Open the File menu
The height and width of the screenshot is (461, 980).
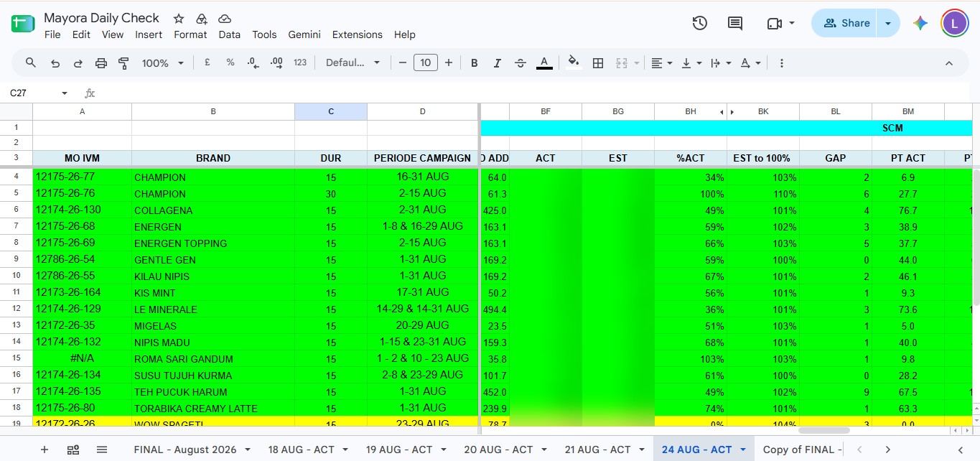click(x=52, y=34)
